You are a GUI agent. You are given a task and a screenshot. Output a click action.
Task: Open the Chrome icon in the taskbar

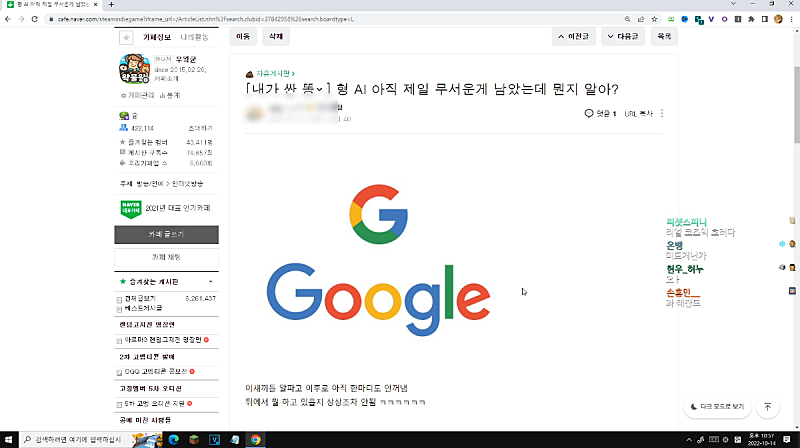255,439
